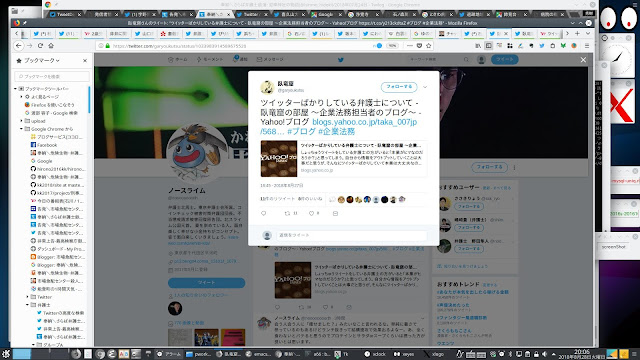Screen dimensions: 640x360
Task: Click the Twitter bird extension icon in Firefox toolbar
Action: [542, 46]
